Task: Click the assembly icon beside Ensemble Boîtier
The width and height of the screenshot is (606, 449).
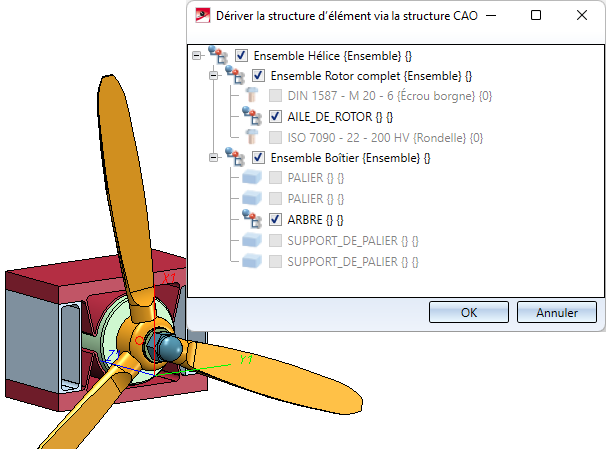Action: [235, 157]
